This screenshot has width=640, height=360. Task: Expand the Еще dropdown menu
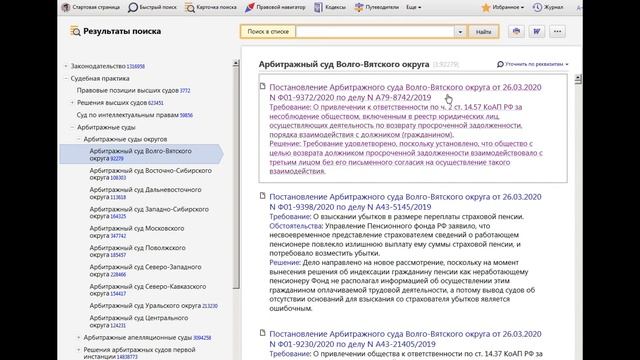click(x=413, y=7)
